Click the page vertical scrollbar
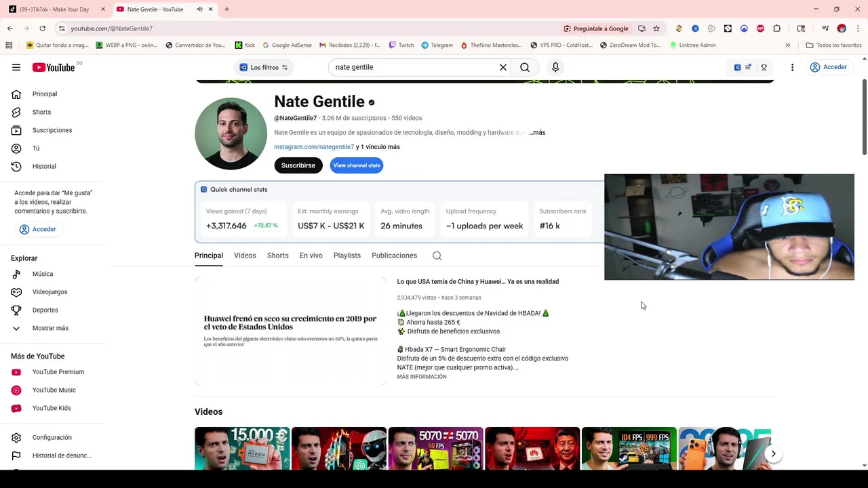The image size is (868, 488). coord(864,117)
